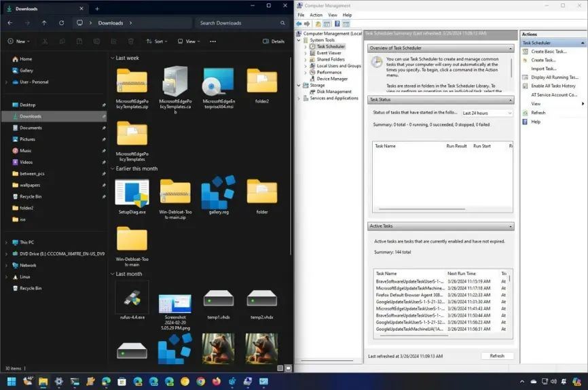Open the View menu in Computer Management
This screenshot has width=588, height=390.
332,14
